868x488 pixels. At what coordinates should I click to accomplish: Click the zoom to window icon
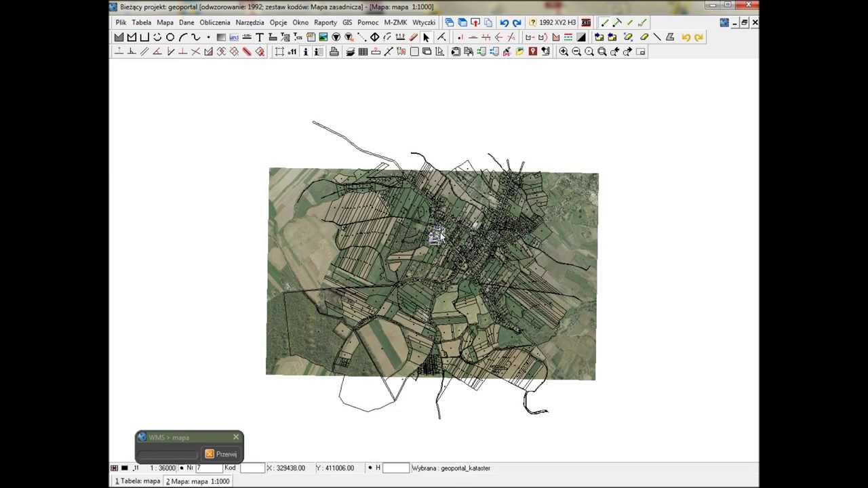pyautogui.click(x=602, y=52)
